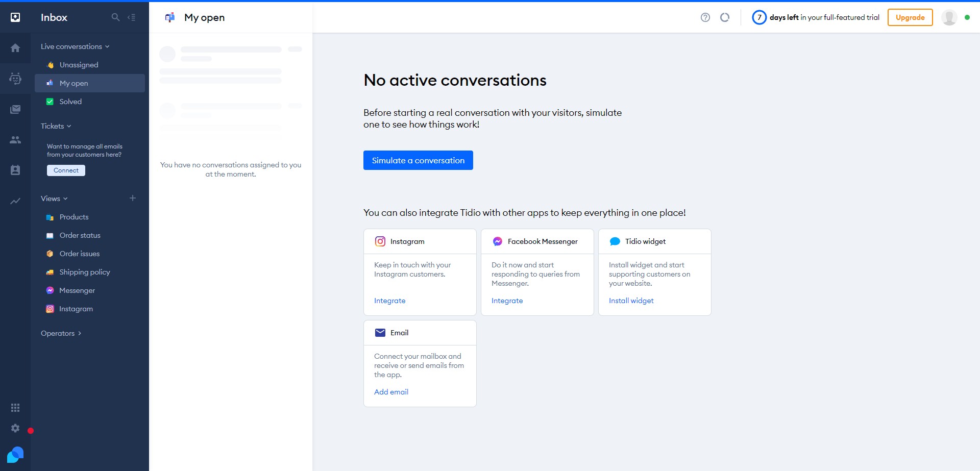Search the inbox with magnifier icon
The width and height of the screenshot is (980, 471).
pyautogui.click(x=115, y=17)
